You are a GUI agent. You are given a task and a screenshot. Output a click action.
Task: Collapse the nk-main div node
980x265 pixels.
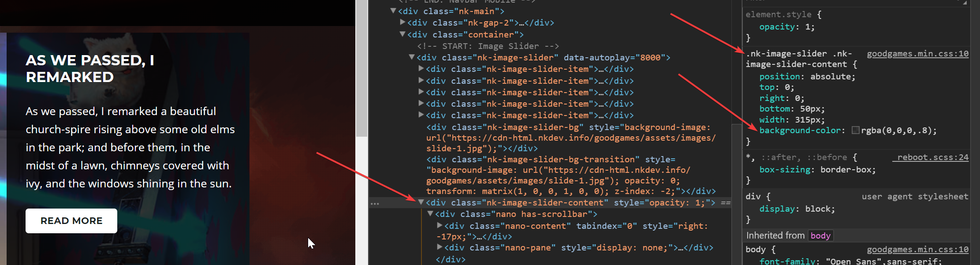pos(393,11)
